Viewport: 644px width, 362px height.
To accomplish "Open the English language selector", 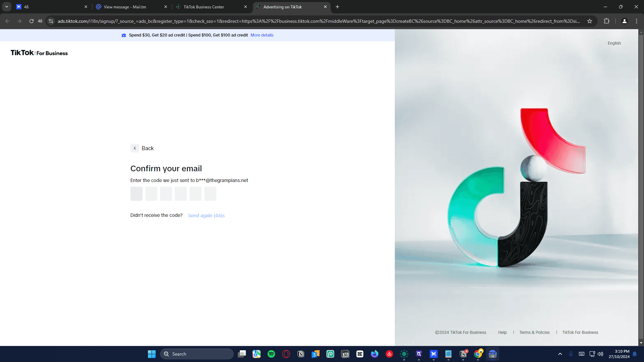I will point(614,43).
